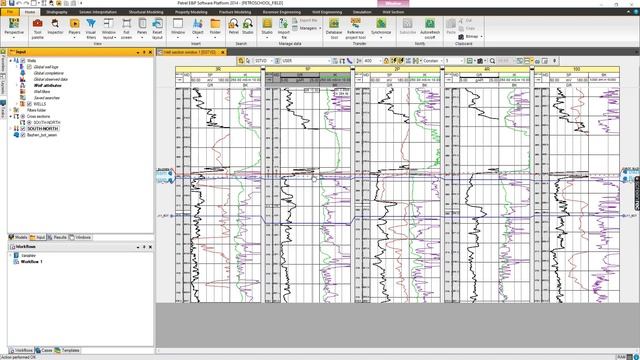The image size is (640, 360).
Task: Switch to the Stratigraphy tab
Action: (x=57, y=12)
